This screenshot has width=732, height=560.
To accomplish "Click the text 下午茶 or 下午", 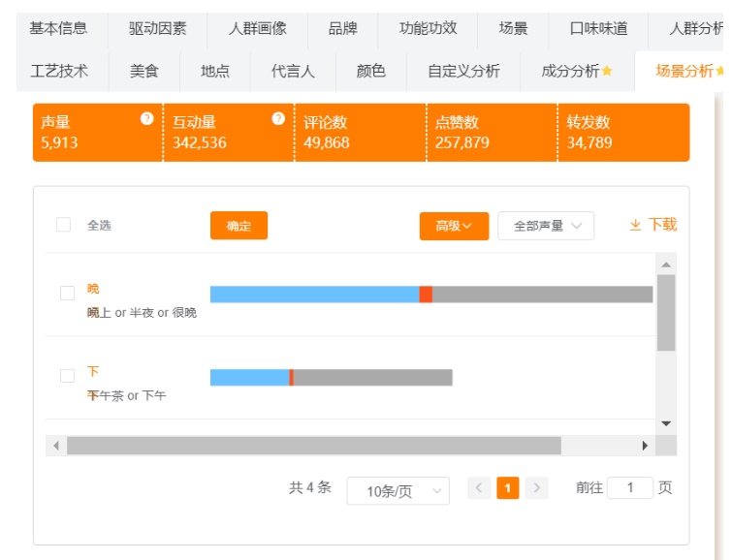I will 126,395.
